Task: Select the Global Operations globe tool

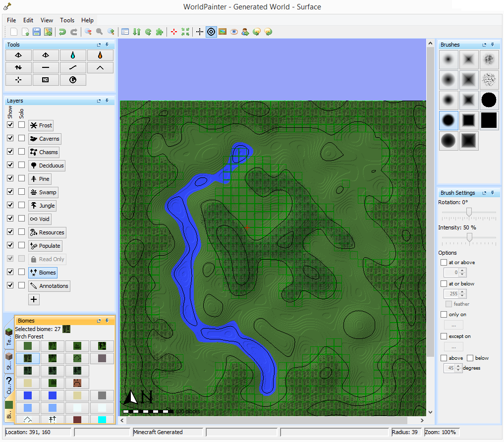Action: (73, 80)
